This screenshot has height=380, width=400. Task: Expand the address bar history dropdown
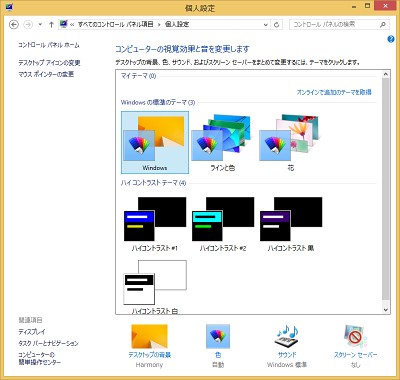pyautogui.click(x=266, y=25)
